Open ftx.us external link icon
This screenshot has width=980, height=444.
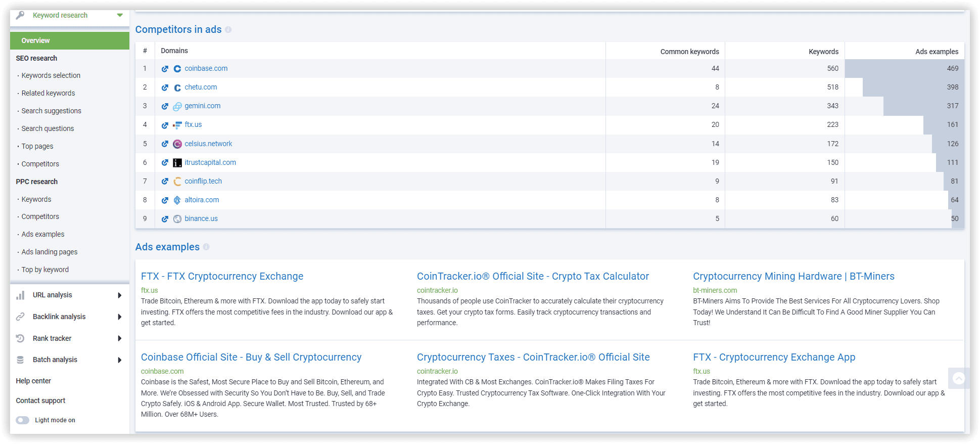coord(165,125)
